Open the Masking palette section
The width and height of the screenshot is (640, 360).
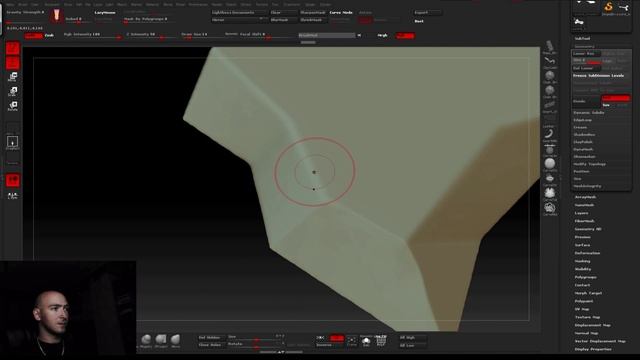click(582, 261)
